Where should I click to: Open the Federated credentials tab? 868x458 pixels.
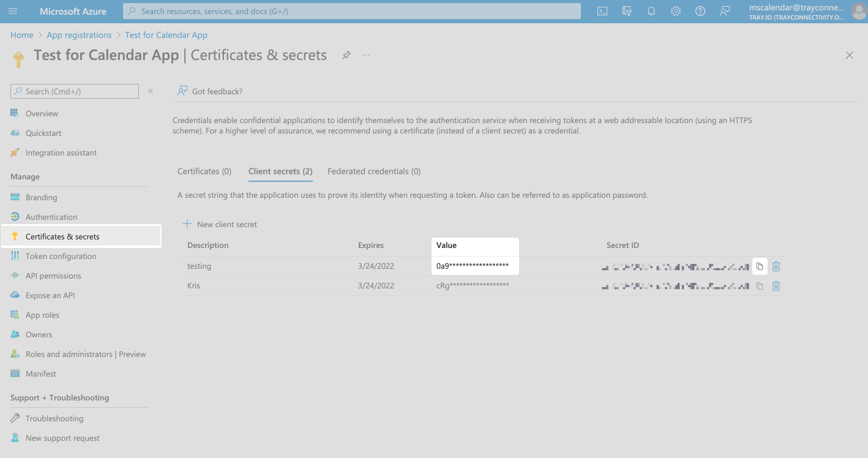point(373,171)
